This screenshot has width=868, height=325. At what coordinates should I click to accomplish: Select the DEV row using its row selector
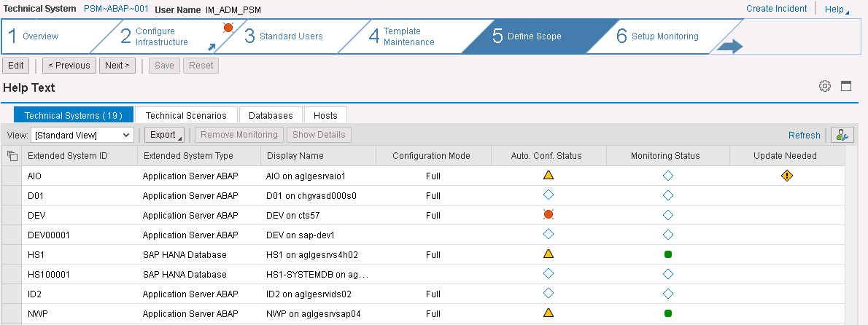12,215
